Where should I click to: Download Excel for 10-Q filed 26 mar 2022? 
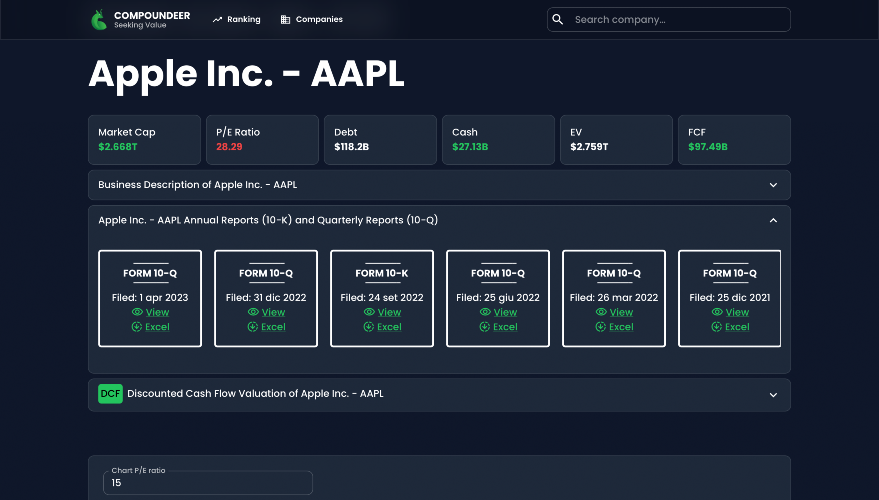[622, 327]
